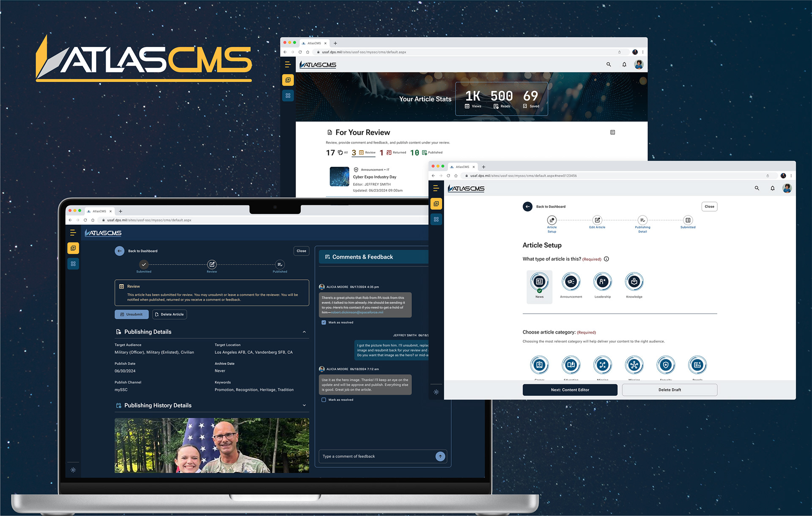Go to Edit Article step in Article Setup window
The width and height of the screenshot is (812, 516).
597,222
